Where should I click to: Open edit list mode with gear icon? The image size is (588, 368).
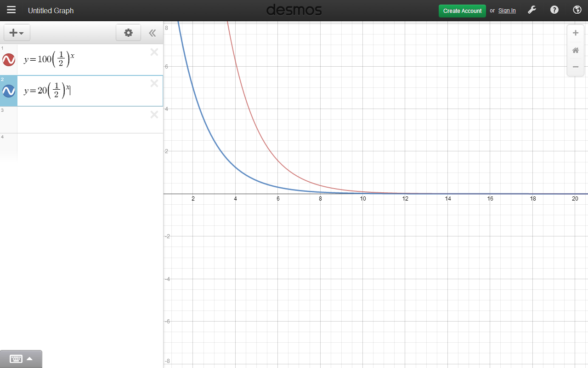click(x=128, y=33)
